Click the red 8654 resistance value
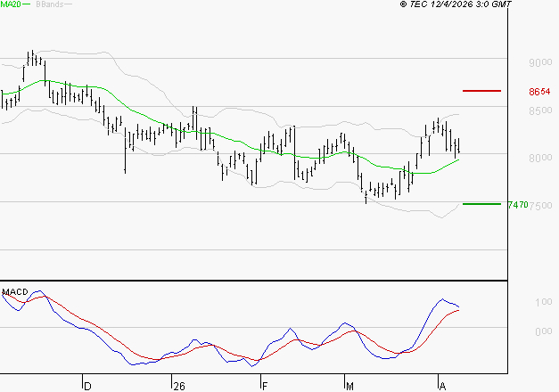 [x=539, y=92]
